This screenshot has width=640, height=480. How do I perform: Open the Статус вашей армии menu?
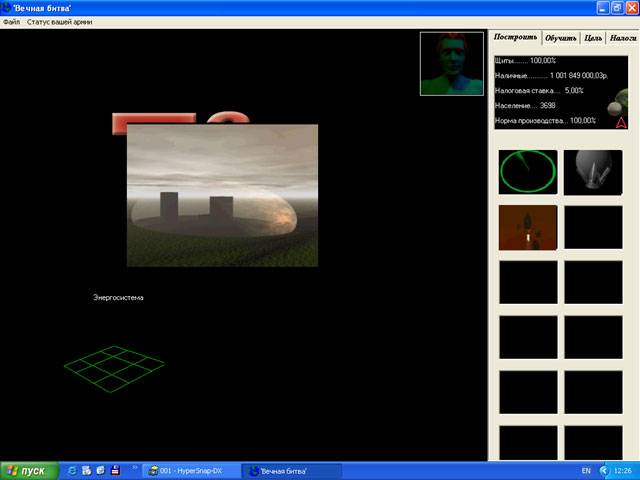click(x=59, y=21)
